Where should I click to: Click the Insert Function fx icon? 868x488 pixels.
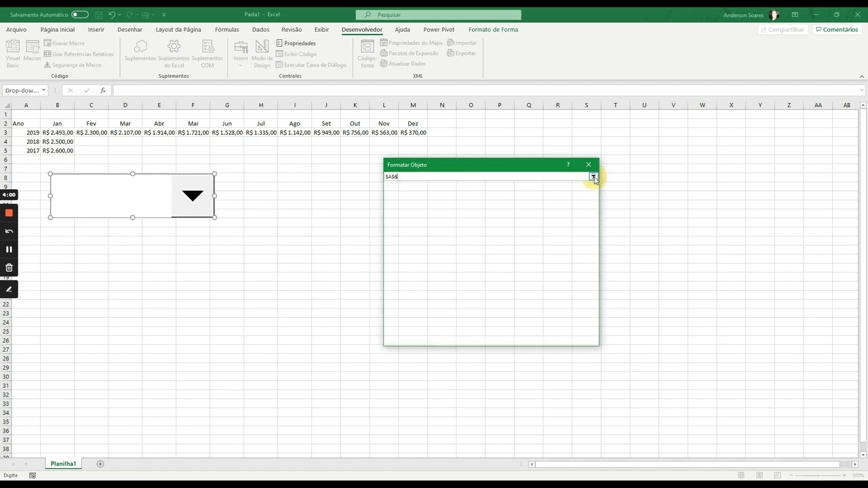(x=103, y=90)
